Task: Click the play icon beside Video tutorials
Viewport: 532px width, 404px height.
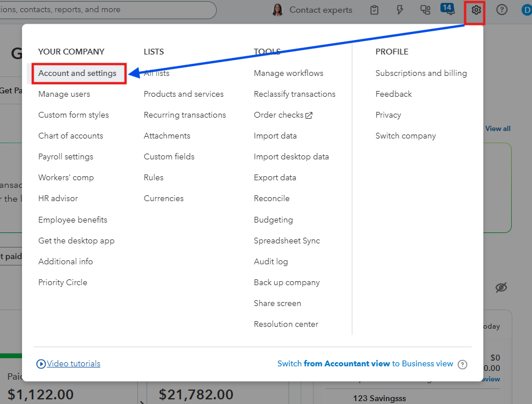Action: (x=41, y=364)
